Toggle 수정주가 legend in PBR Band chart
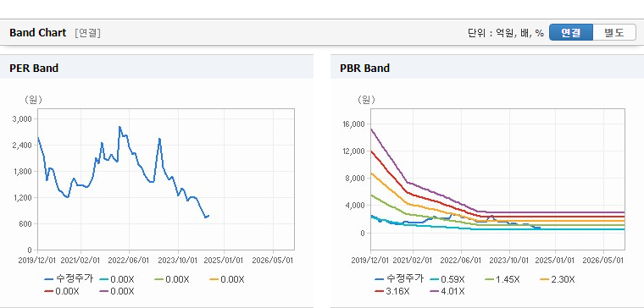This screenshot has width=644, height=308. [399, 279]
